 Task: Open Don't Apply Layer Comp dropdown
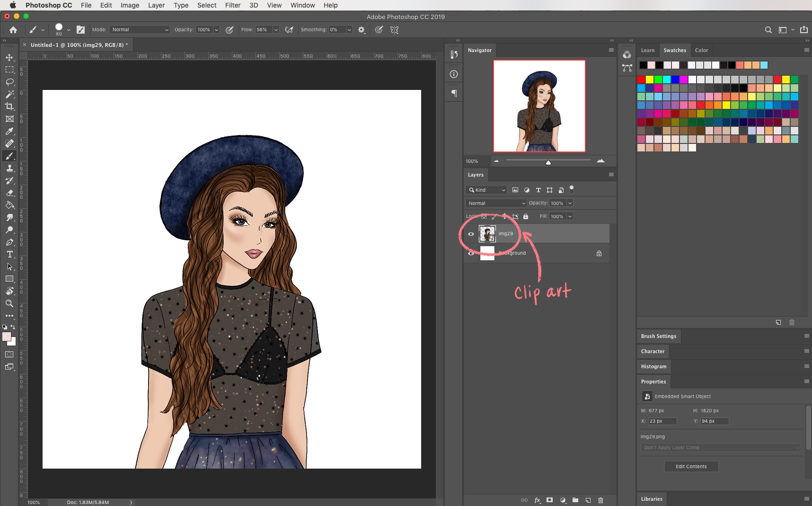(x=721, y=448)
